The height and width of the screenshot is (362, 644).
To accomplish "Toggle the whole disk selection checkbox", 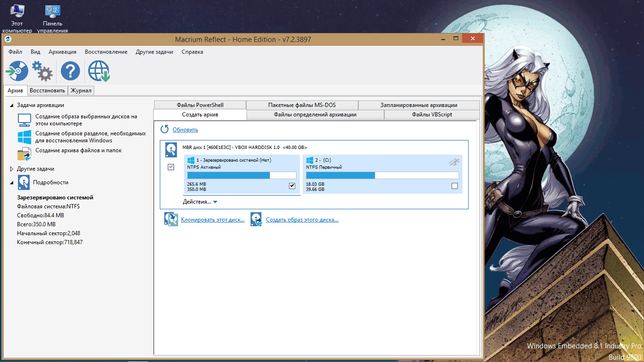I will (171, 167).
